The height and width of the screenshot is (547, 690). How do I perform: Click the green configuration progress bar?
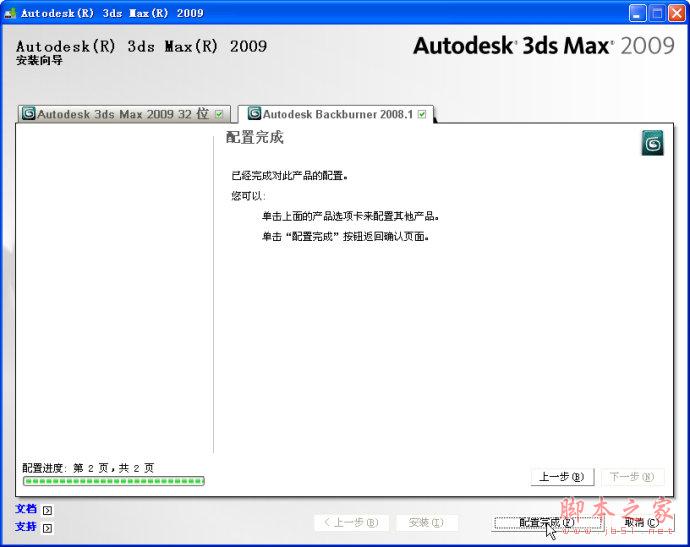(x=114, y=481)
